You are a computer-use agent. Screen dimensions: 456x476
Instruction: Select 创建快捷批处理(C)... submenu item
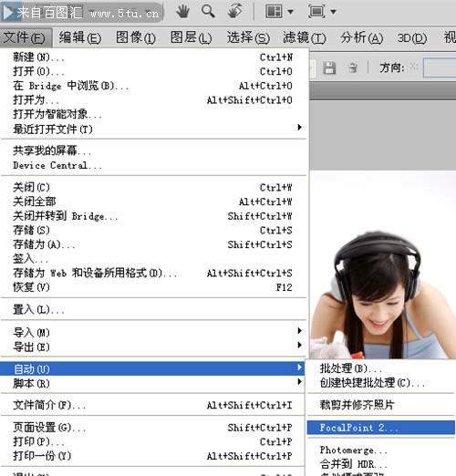pos(381,383)
